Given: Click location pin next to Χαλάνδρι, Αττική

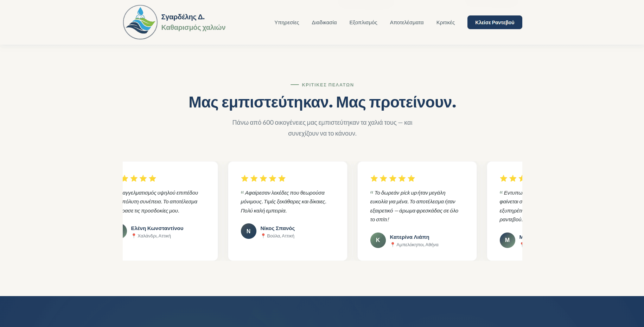Looking at the screenshot, I should (x=134, y=236).
